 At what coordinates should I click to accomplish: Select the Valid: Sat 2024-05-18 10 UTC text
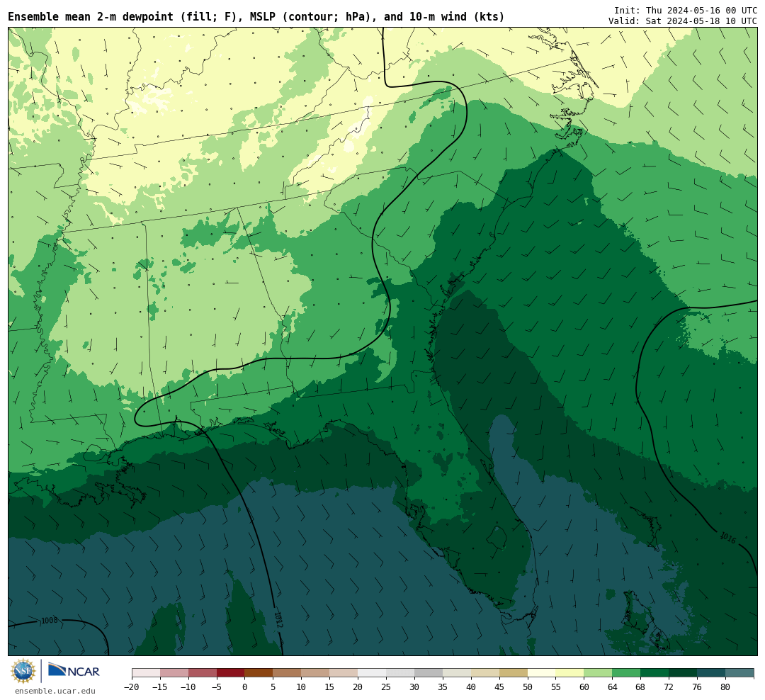683,21
